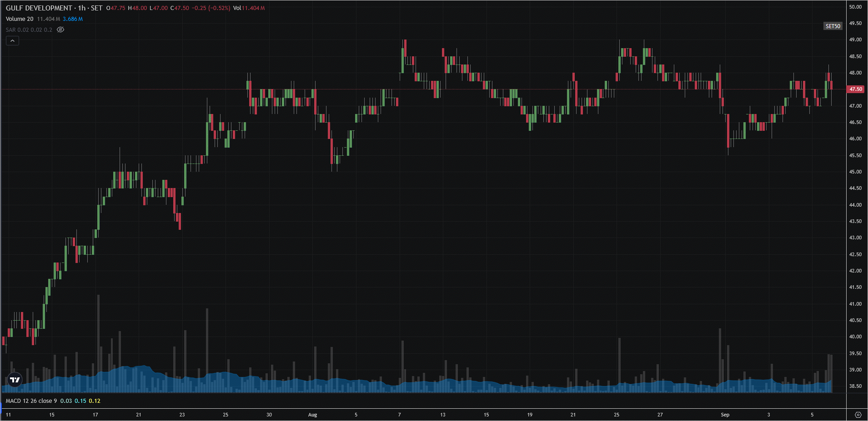Click volume MA value 3.686 M
The height and width of the screenshot is (421, 868).
(x=73, y=19)
